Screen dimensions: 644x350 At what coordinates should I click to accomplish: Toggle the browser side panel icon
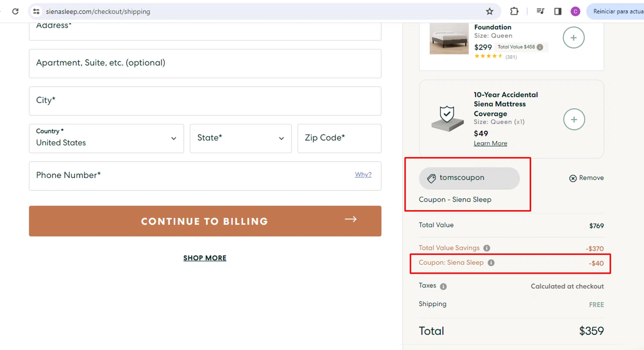[558, 12]
